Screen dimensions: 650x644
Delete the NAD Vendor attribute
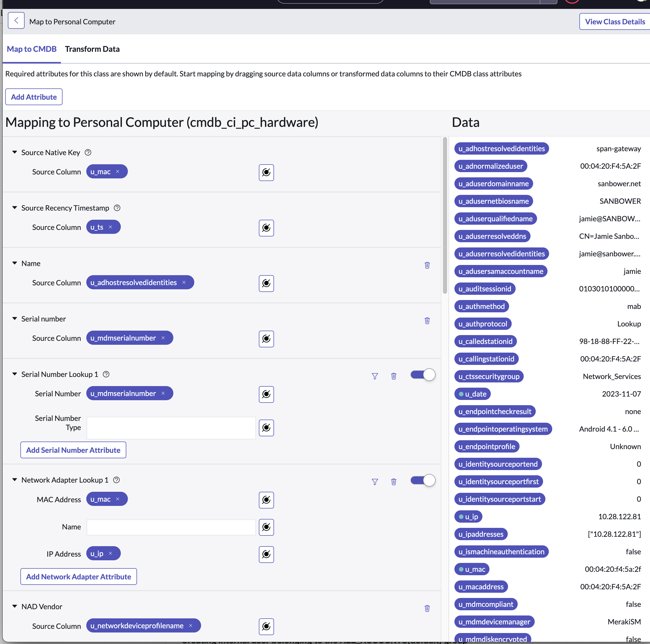pyautogui.click(x=427, y=608)
